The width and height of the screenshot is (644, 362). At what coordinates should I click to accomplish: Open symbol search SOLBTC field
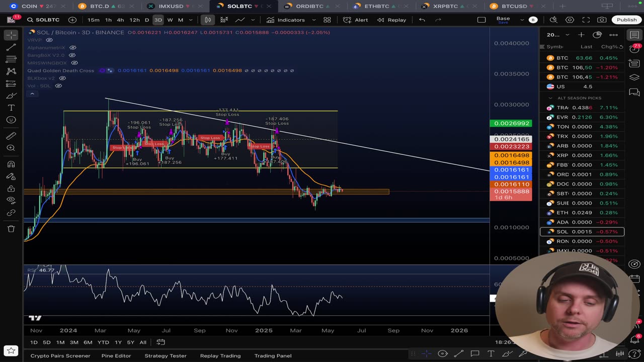pos(43,20)
